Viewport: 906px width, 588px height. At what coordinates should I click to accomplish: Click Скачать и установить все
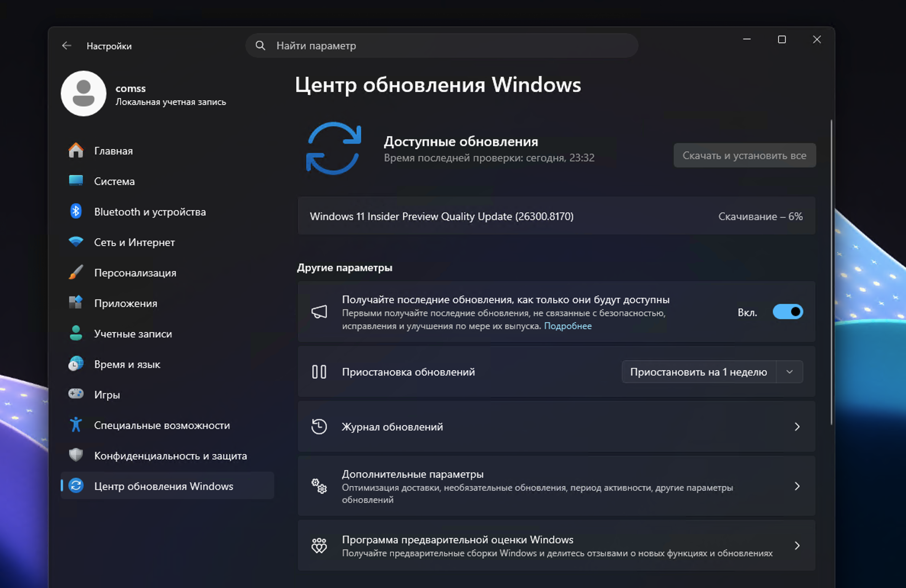[x=744, y=155]
